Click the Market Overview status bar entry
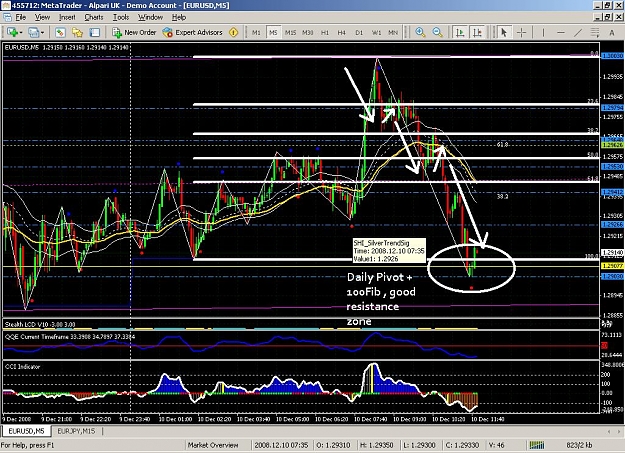Screen dimensions: 625x453 point(213,445)
